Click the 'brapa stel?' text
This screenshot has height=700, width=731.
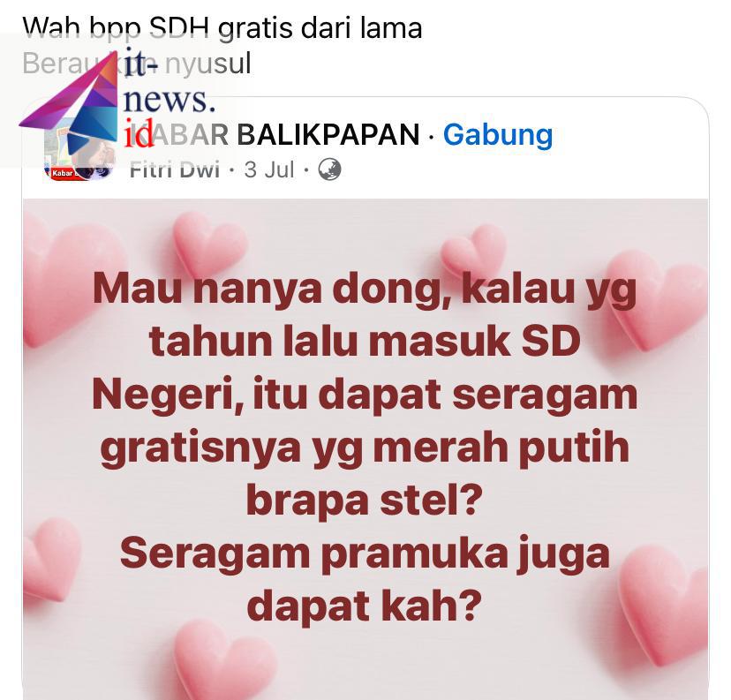point(364,500)
